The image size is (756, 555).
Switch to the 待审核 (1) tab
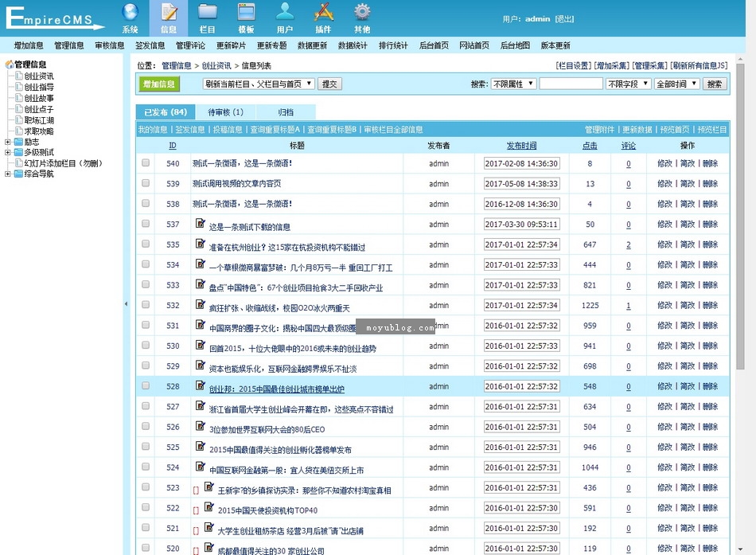coord(225,112)
